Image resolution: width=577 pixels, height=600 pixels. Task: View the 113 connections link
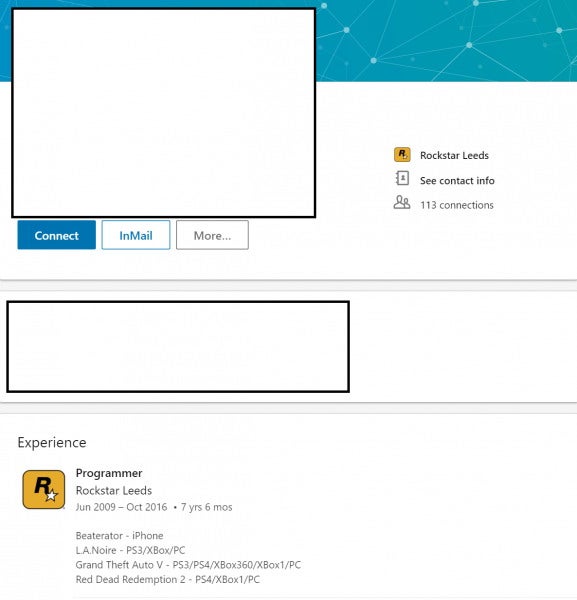point(457,205)
